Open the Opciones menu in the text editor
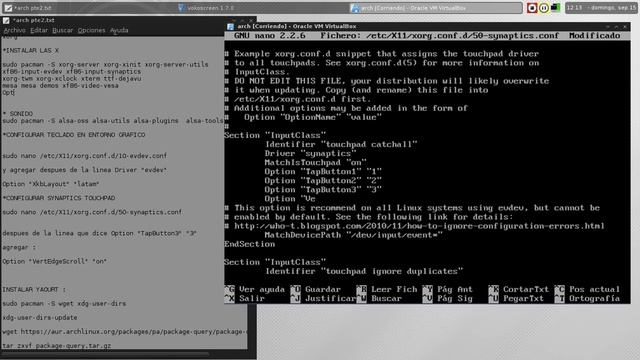The image size is (640, 360). click(x=91, y=30)
